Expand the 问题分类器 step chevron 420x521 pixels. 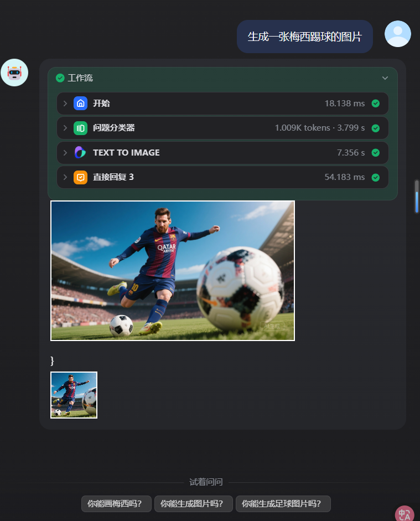pos(65,128)
